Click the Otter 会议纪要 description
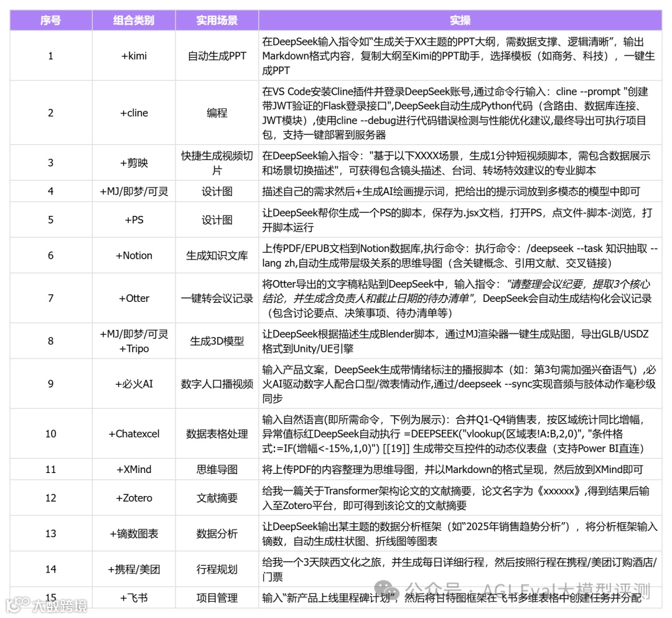The width and height of the screenshot is (672, 618). (x=460, y=298)
